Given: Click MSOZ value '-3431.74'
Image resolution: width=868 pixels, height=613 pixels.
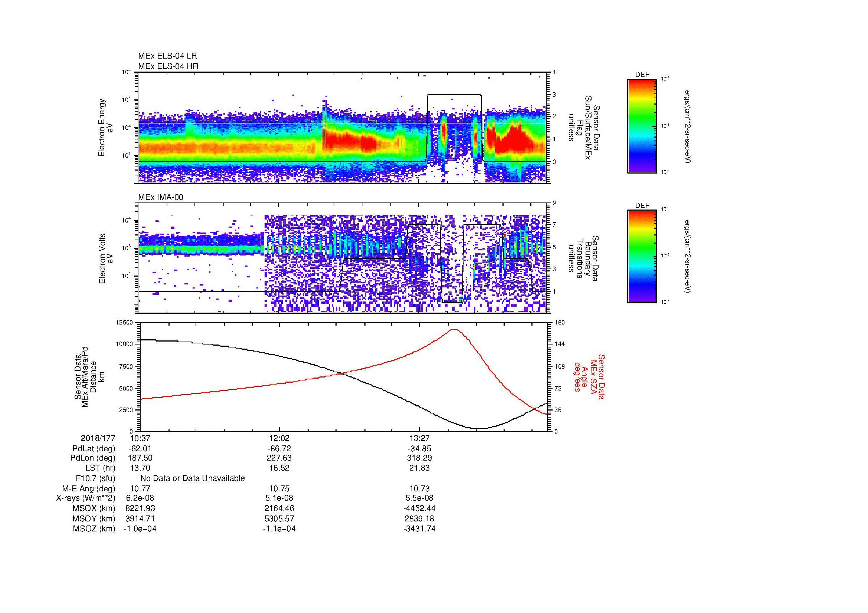Looking at the screenshot, I should (419, 529).
